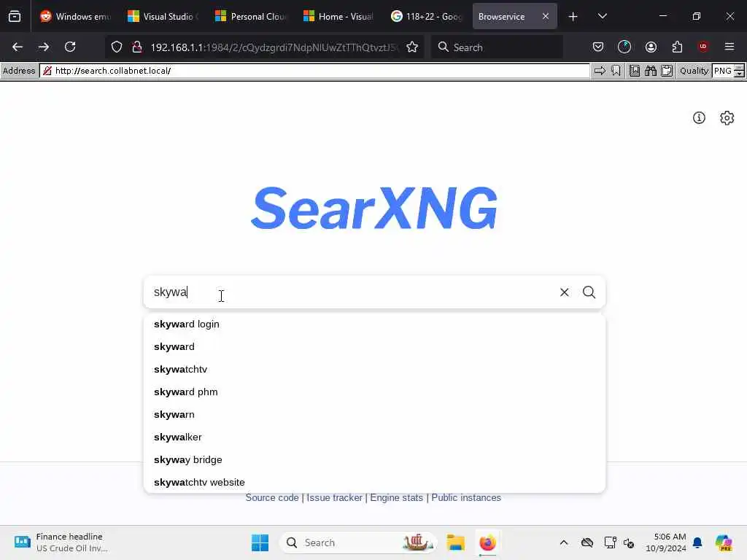Reload the page in Firefox
This screenshot has width=747, height=560.
(70, 47)
